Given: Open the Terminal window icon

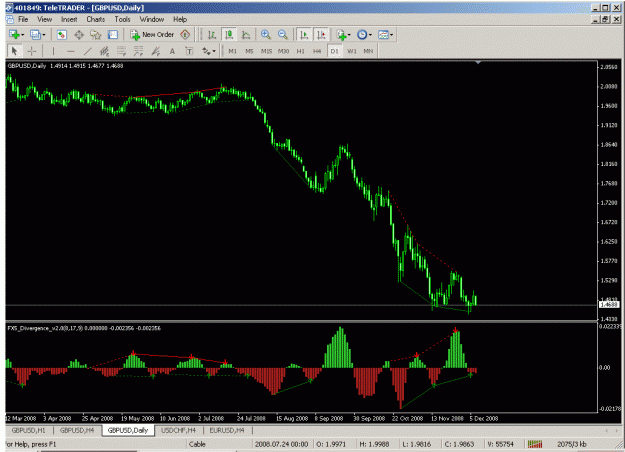Looking at the screenshot, I should click(x=113, y=35).
